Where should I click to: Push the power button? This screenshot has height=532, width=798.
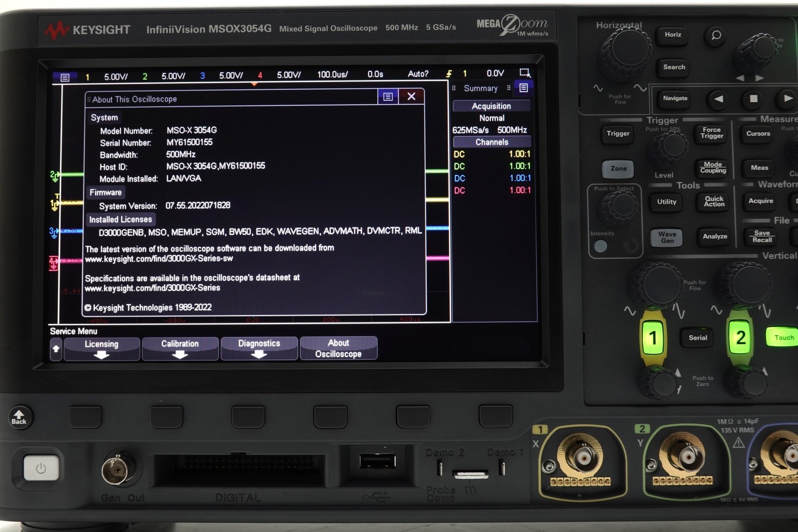click(41, 469)
